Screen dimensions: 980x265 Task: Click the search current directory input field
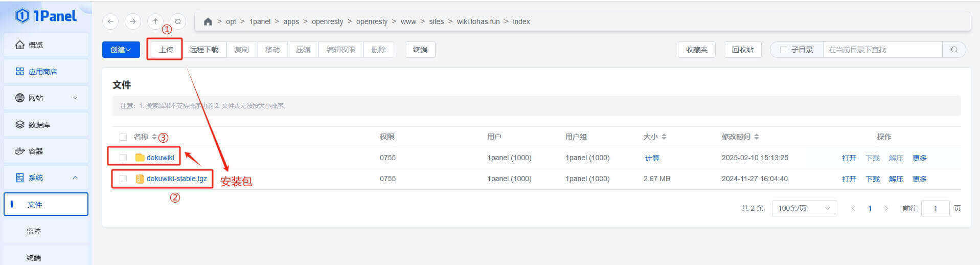[882, 50]
